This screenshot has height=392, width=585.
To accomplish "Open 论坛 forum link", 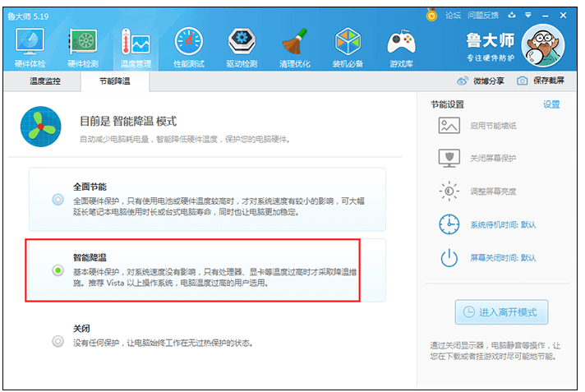I will [x=453, y=16].
